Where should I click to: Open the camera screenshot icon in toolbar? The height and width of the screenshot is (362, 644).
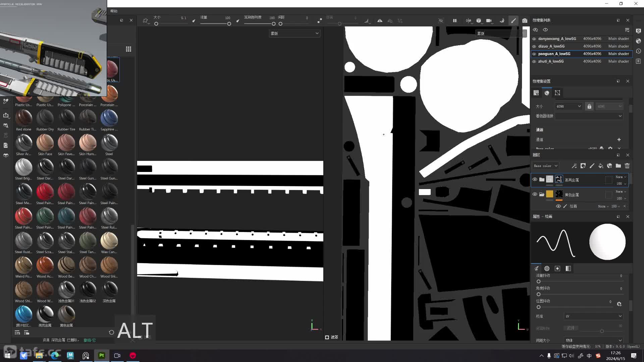click(x=525, y=21)
